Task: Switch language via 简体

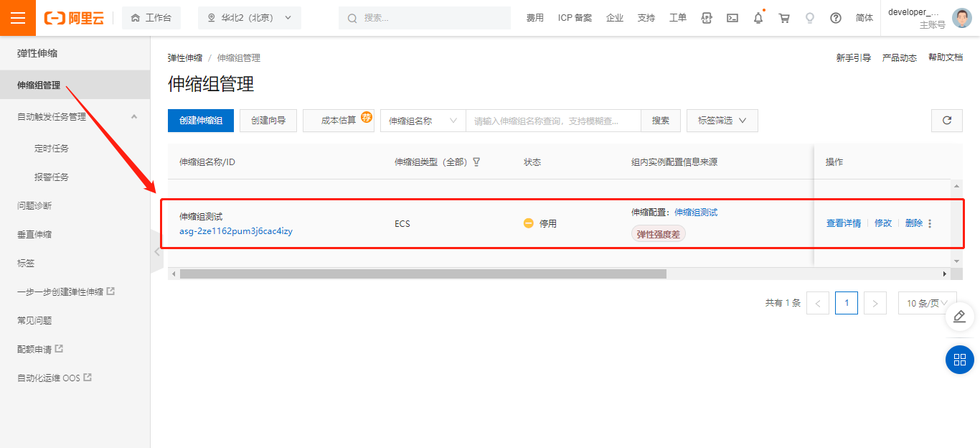Action: [864, 18]
